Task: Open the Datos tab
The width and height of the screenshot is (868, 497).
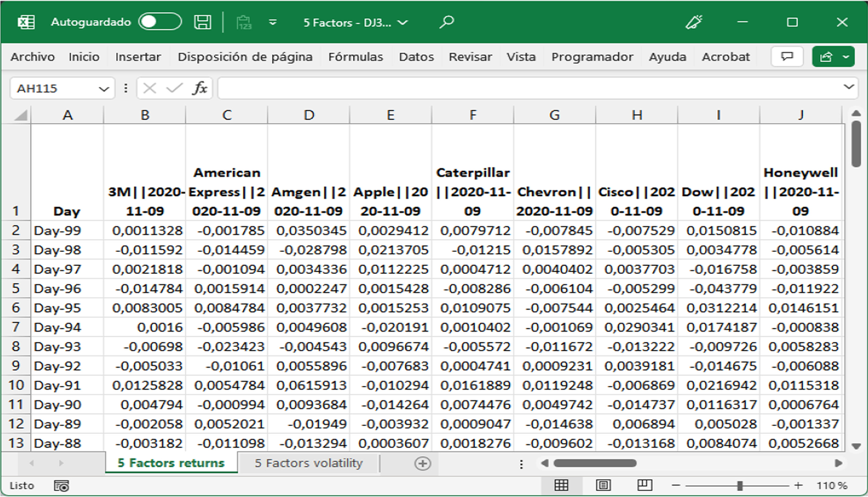Action: (416, 57)
